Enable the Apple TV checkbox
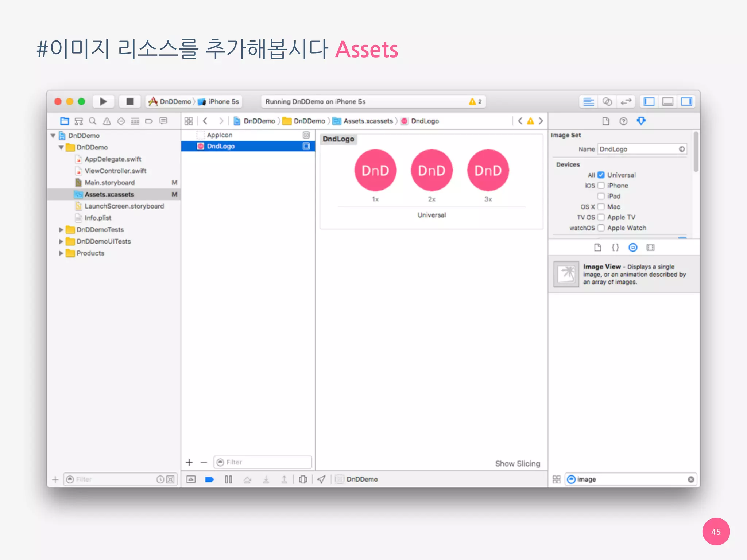 [x=601, y=217]
